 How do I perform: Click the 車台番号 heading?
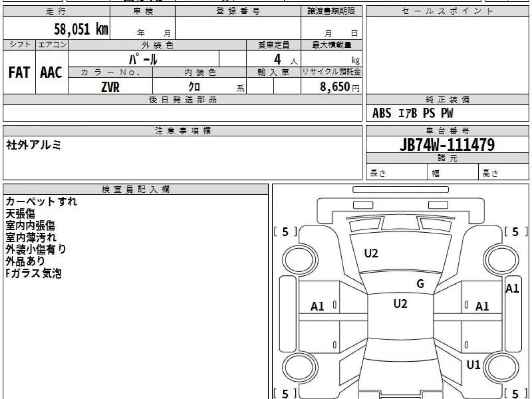[x=447, y=131]
